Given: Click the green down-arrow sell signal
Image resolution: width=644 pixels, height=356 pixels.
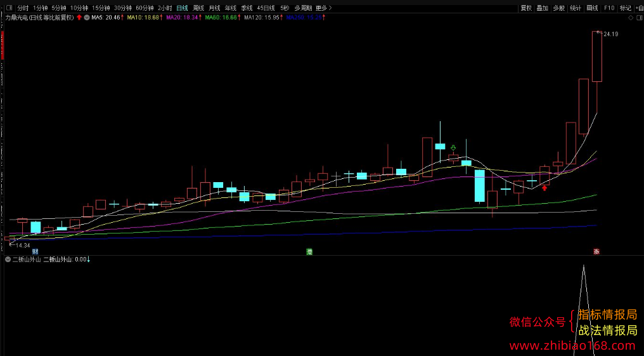Looking at the screenshot, I should pos(453,148).
